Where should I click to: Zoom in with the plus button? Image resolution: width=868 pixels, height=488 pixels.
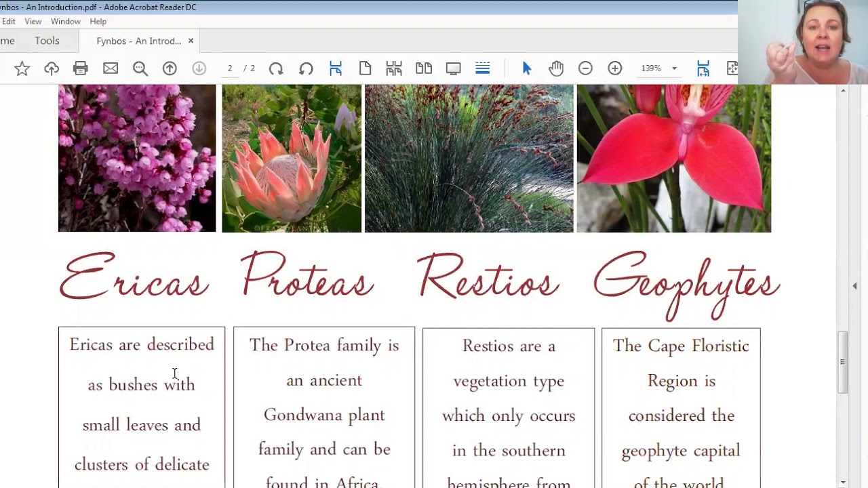pos(615,68)
